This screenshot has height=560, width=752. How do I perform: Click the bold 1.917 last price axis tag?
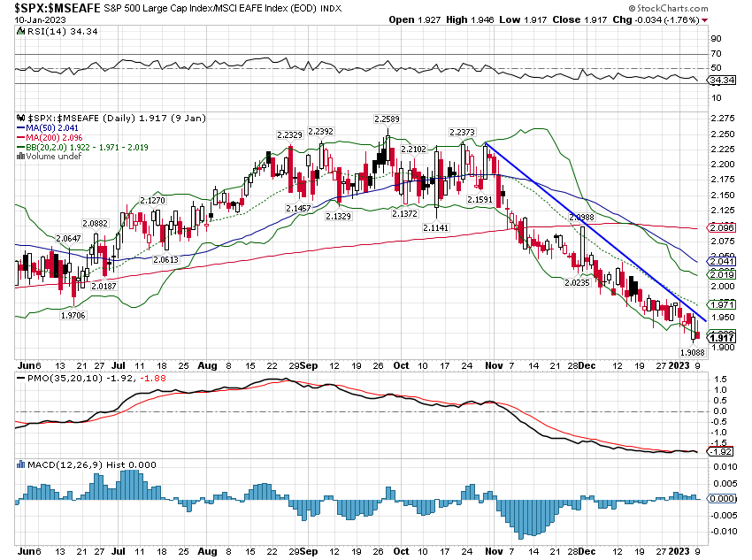722,338
